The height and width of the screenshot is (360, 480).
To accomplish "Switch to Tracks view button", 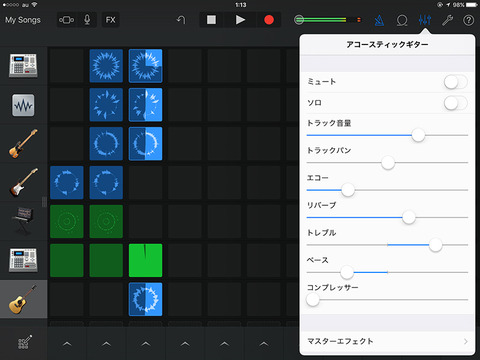I will [x=66, y=20].
